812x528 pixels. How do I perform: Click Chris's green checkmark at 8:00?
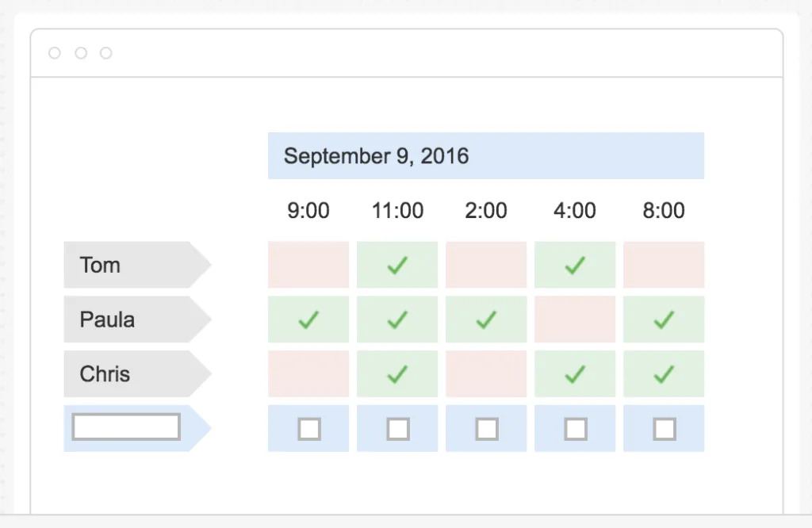click(664, 373)
